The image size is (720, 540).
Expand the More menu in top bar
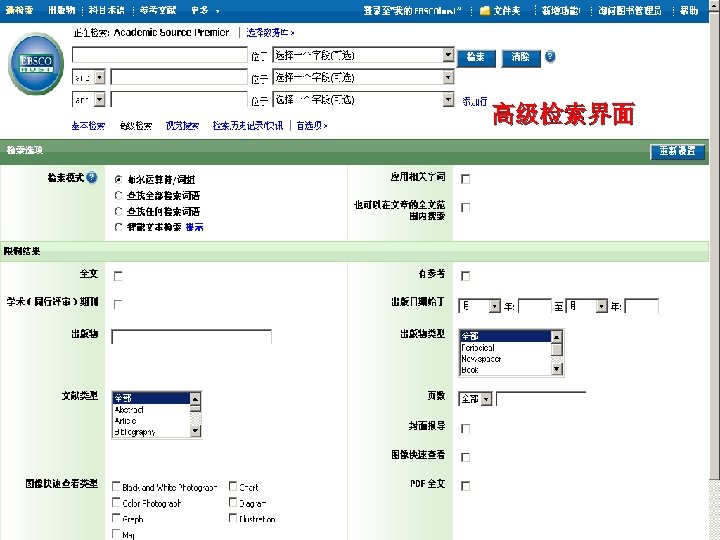pos(205,10)
